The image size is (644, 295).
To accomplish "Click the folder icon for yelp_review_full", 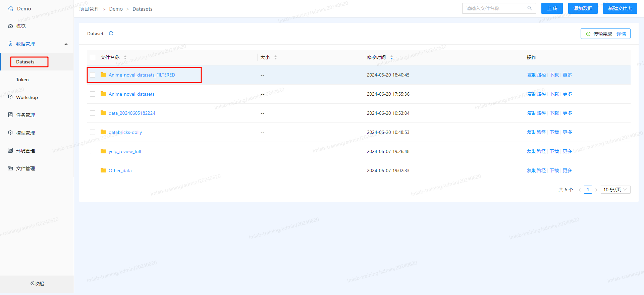I will (103, 151).
